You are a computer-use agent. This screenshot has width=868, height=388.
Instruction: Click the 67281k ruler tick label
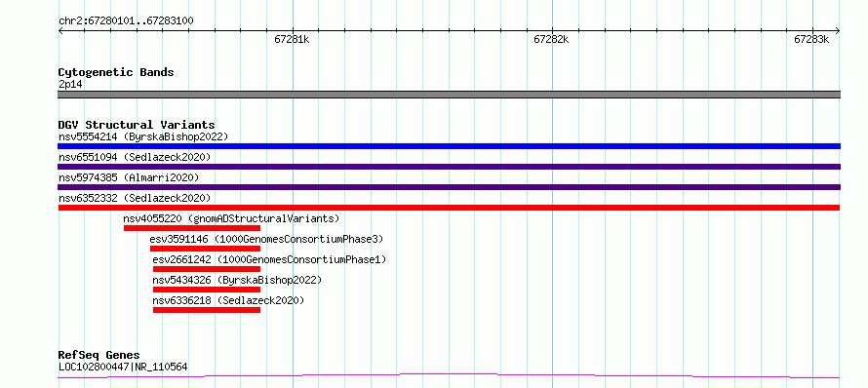(292, 39)
